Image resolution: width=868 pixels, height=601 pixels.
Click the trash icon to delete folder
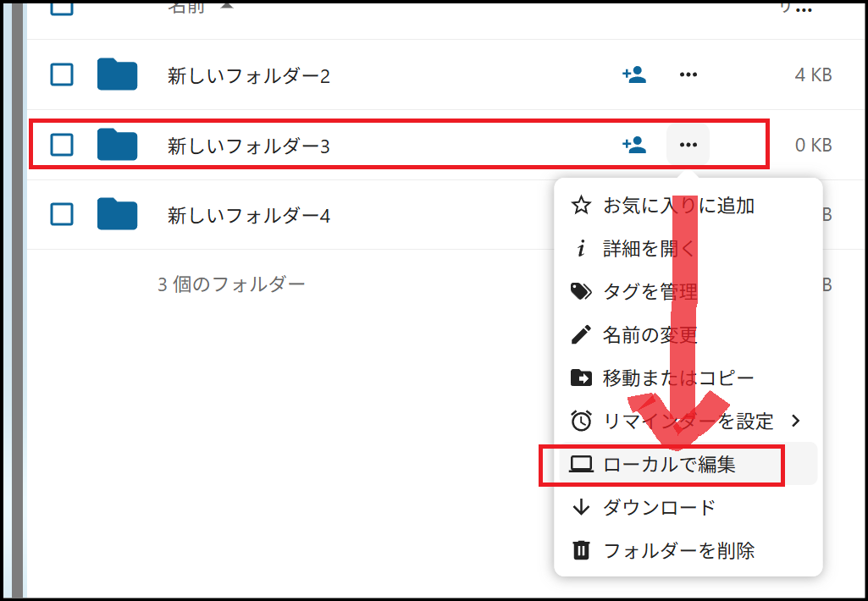(581, 551)
